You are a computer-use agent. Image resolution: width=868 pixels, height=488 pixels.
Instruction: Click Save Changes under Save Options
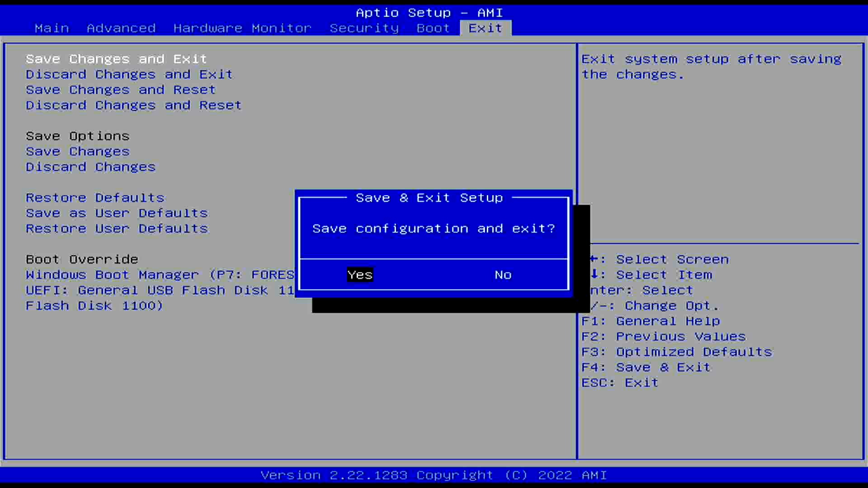point(78,151)
